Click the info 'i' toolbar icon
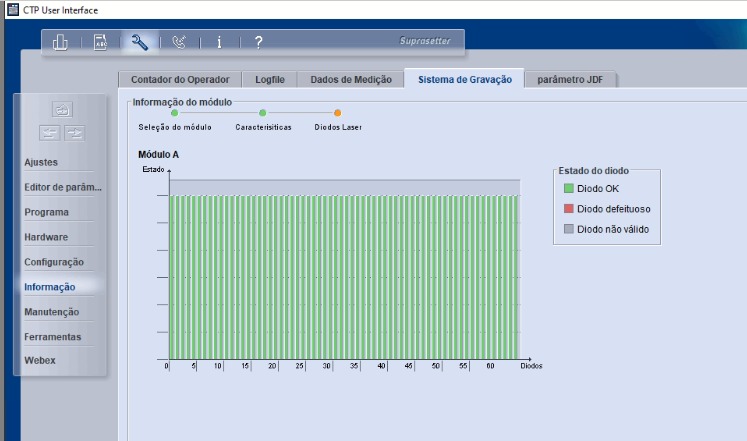The width and height of the screenshot is (747, 441). 219,42
